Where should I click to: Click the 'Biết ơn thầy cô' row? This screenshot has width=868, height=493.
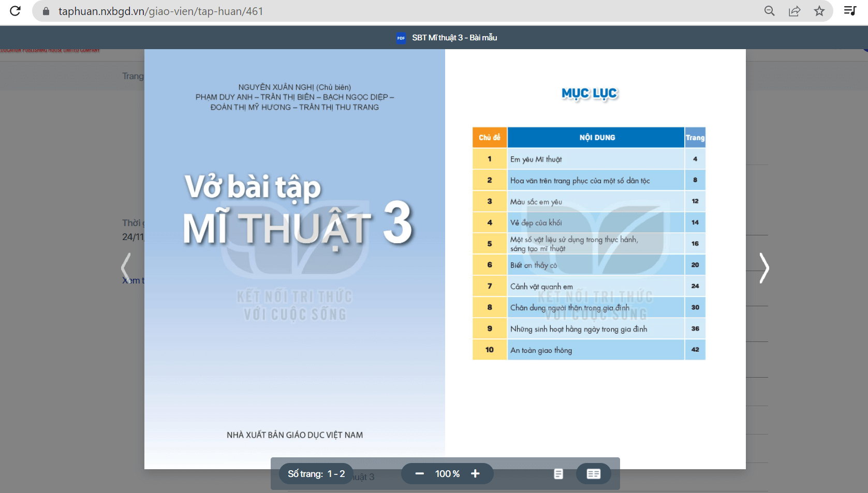(589, 265)
